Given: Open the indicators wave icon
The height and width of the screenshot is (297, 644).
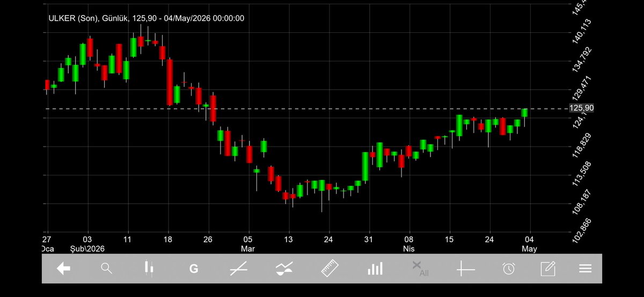Looking at the screenshot, I should tap(284, 269).
